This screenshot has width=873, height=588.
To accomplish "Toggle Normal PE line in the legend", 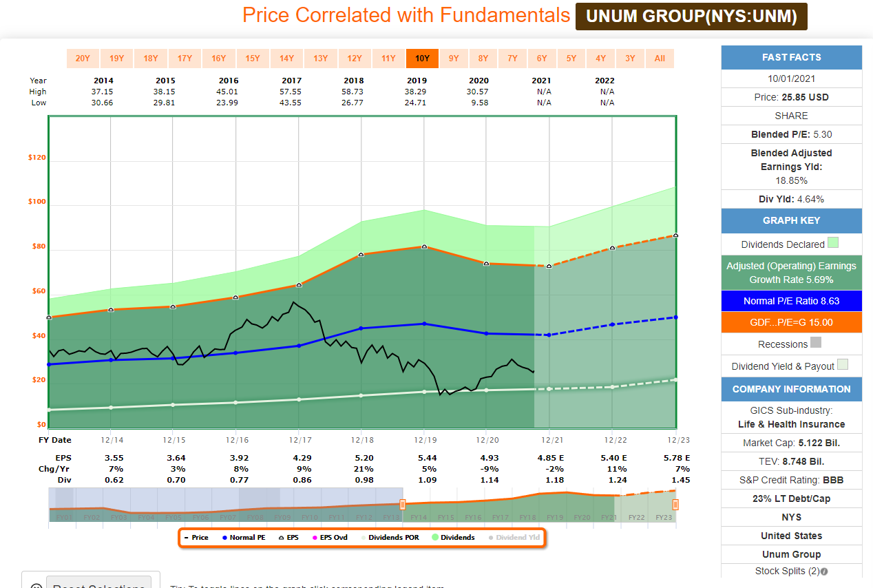I will (x=243, y=537).
